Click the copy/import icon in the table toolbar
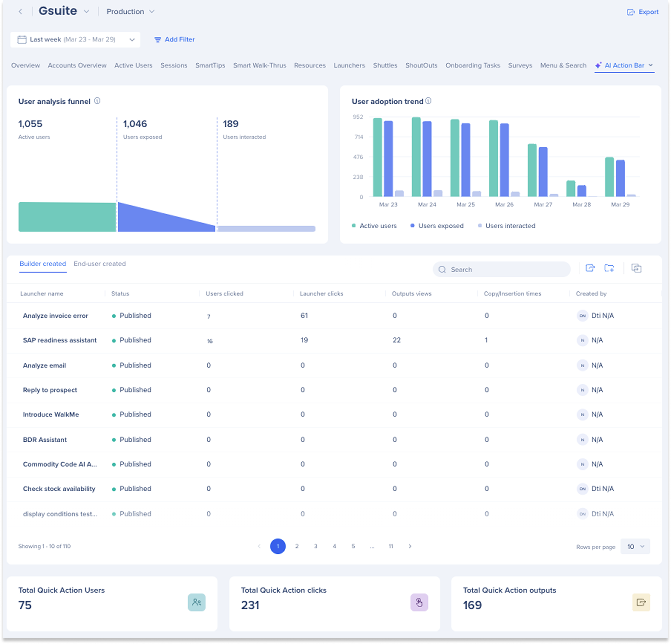The image size is (671, 644). 636,268
